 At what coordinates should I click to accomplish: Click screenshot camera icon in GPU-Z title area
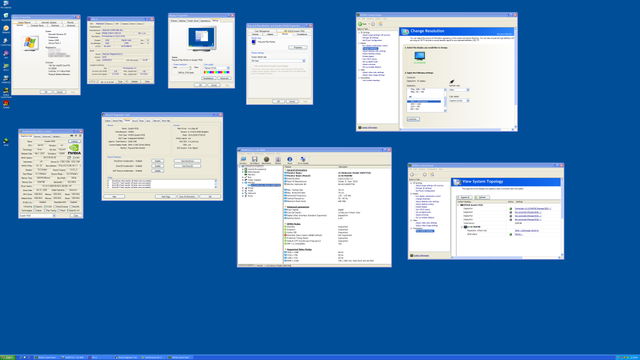point(71,136)
